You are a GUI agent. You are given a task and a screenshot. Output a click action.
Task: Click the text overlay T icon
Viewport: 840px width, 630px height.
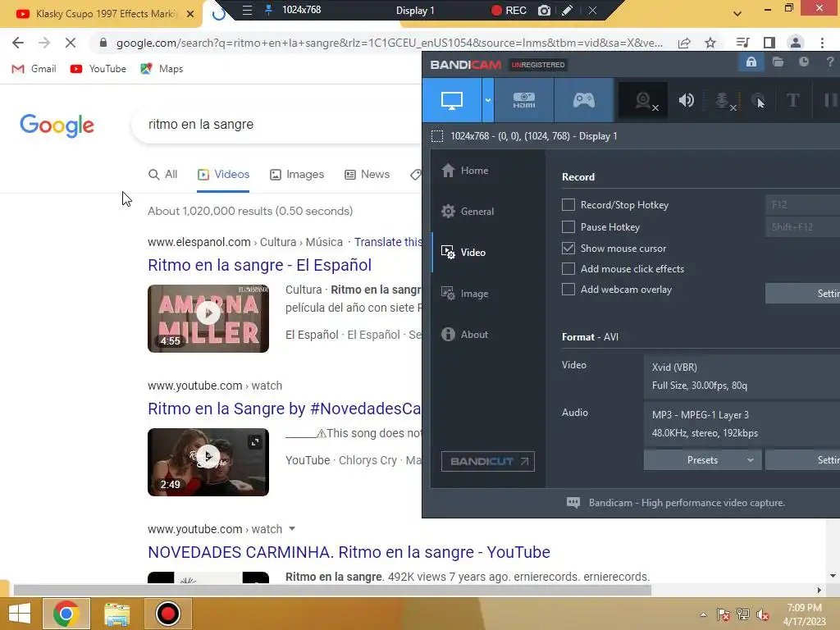[x=792, y=100]
